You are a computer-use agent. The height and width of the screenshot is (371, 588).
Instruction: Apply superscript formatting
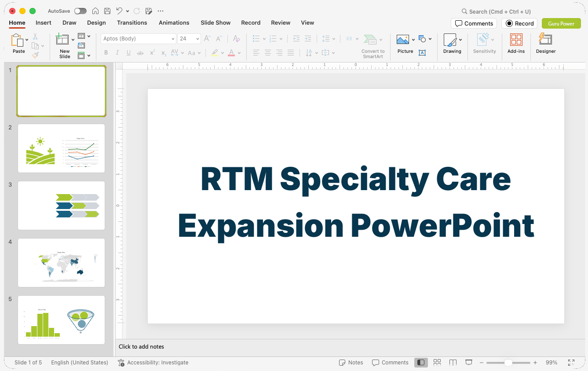click(152, 53)
